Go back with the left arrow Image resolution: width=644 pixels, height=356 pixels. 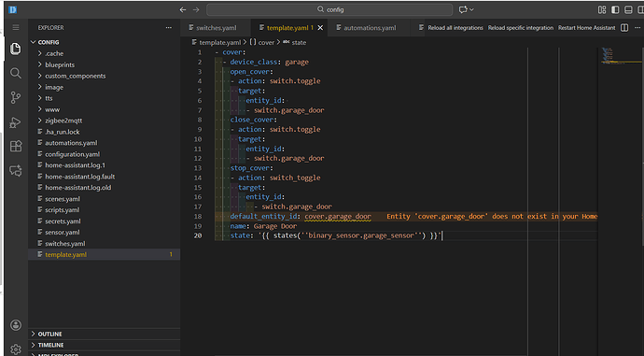pyautogui.click(x=183, y=9)
